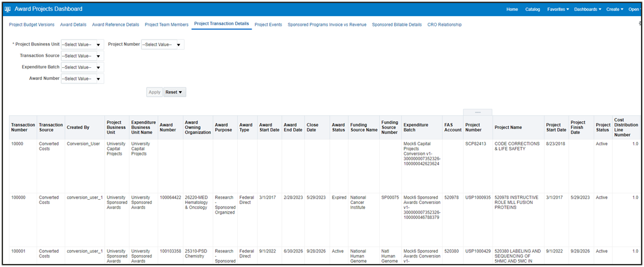This screenshot has height=267, width=644.
Task: Click Funding Source Number column header
Action: 390,127
